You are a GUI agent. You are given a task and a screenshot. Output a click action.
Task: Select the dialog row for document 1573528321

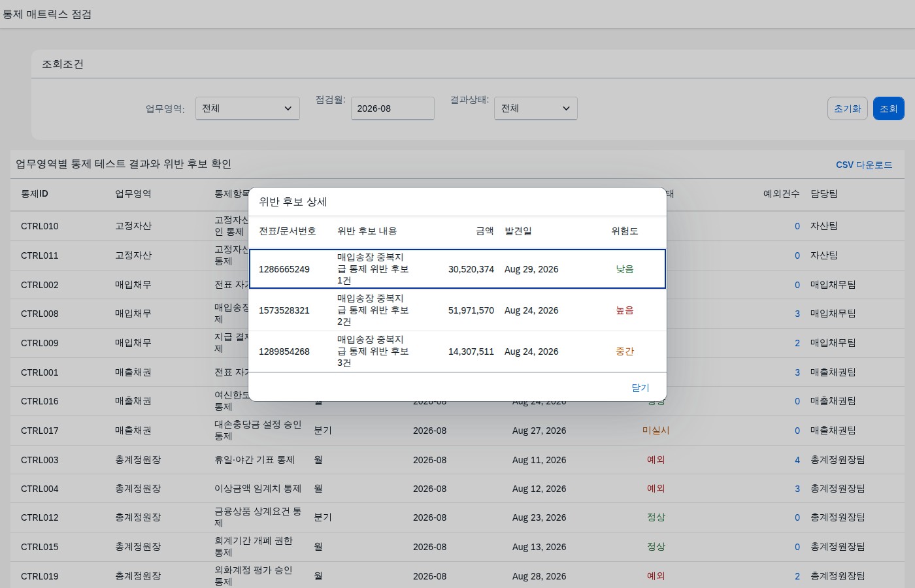click(x=457, y=310)
